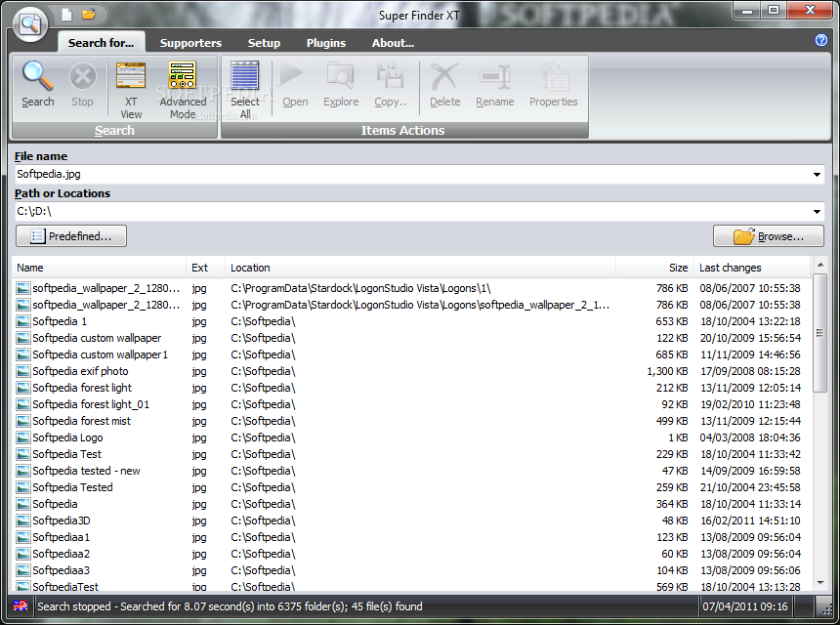Click the image icon of Softpedia Logo row
The width and height of the screenshot is (840, 625).
pos(23,437)
